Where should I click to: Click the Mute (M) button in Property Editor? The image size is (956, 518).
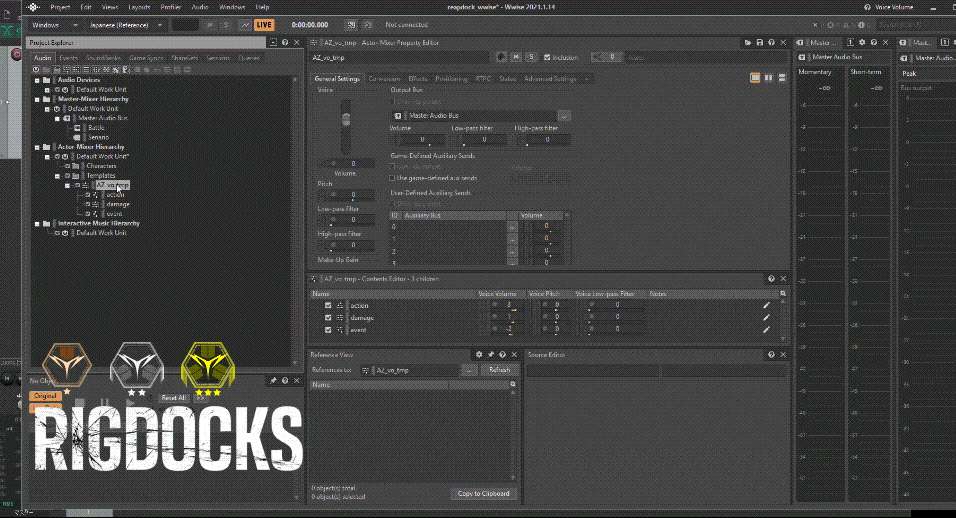[x=516, y=57]
